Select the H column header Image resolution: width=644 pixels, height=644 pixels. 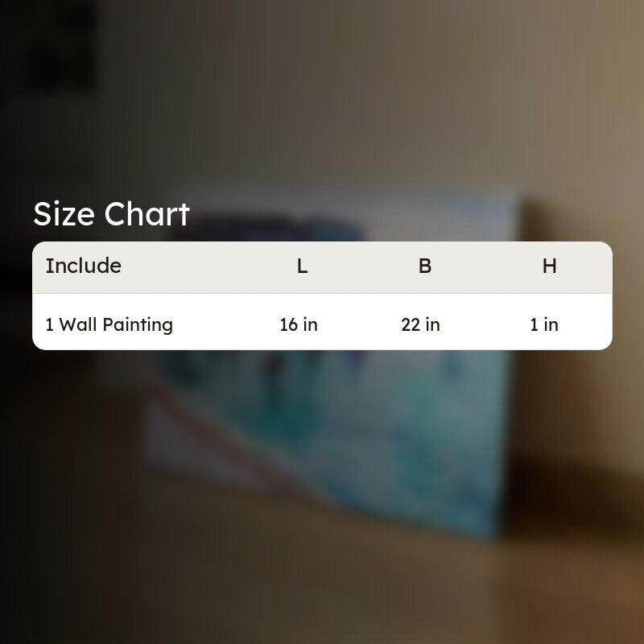(550, 266)
